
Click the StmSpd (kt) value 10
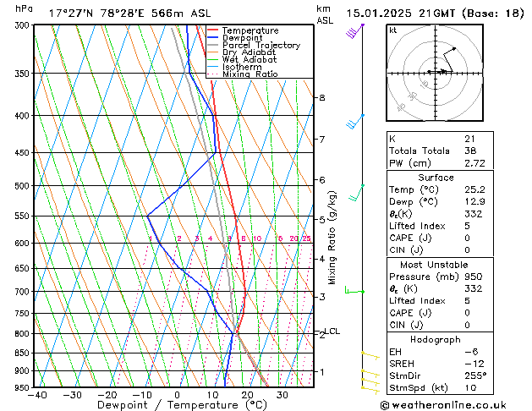coord(470,387)
